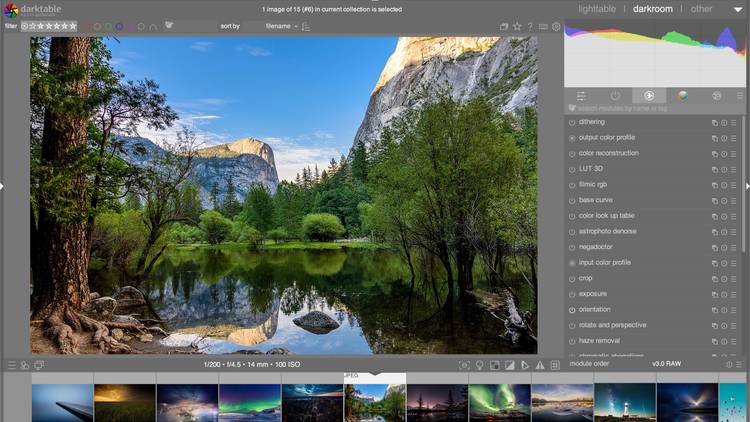Open quick presets menu at bottom left
The width and height of the screenshot is (750, 422).
click(12, 365)
